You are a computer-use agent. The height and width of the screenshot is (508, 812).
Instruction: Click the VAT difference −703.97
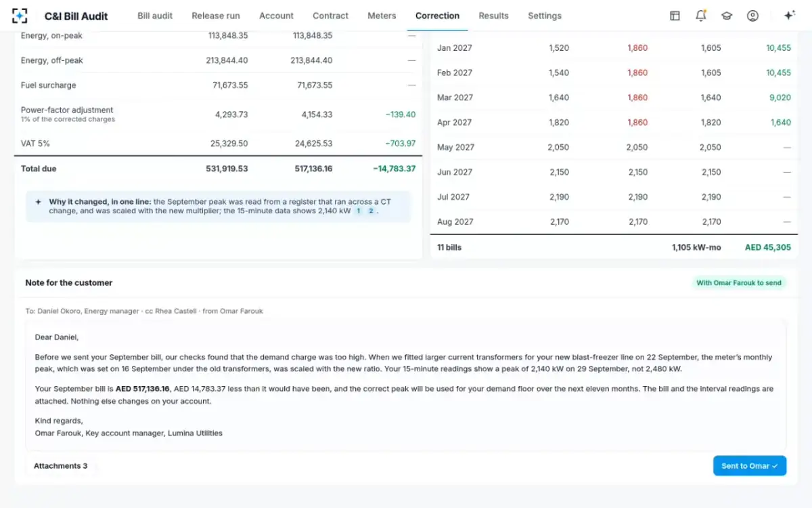[x=401, y=144]
